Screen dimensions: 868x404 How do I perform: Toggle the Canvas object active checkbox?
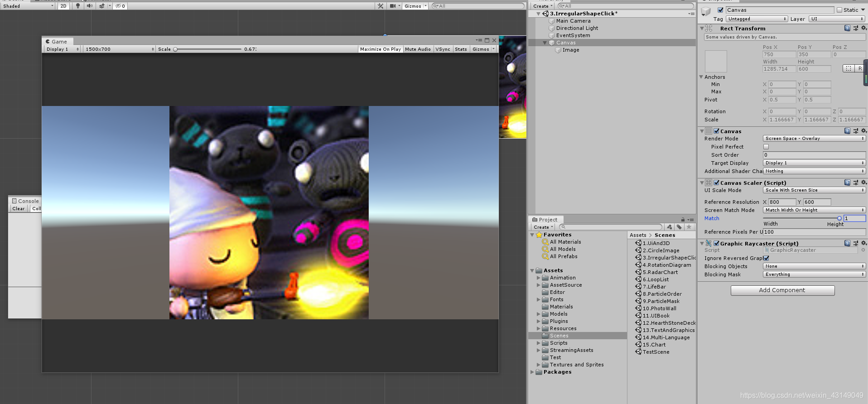point(720,10)
